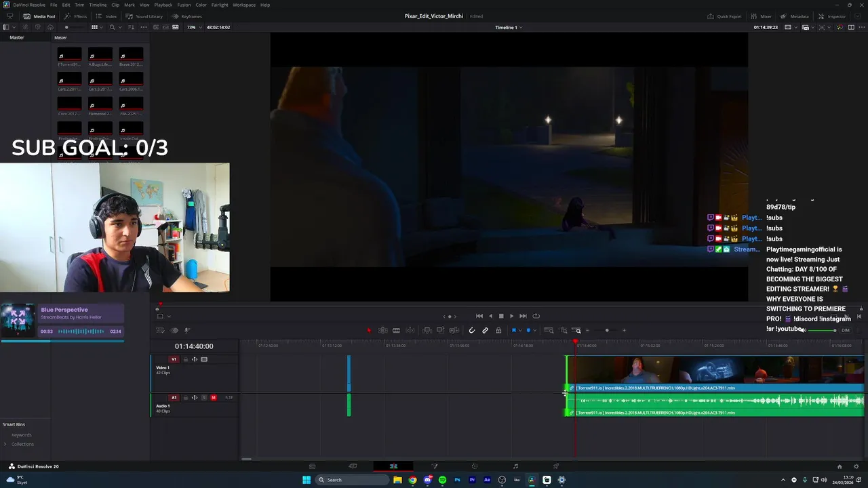Click the blue Flag clip icon

coord(513,331)
